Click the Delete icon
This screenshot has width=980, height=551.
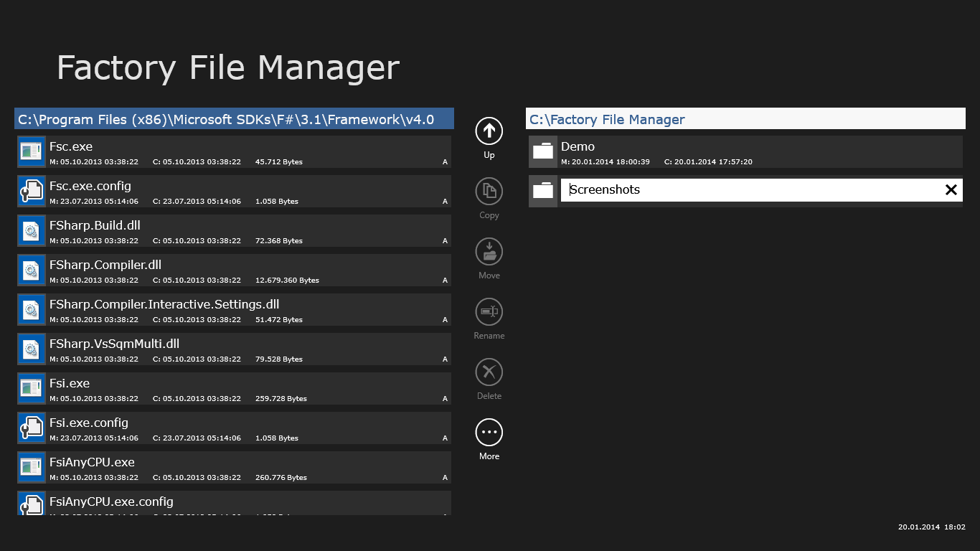point(489,372)
